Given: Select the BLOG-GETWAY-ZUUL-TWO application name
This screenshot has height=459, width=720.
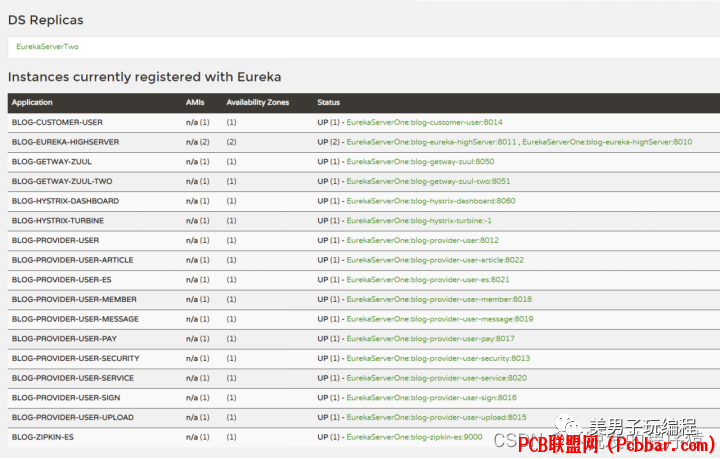Looking at the screenshot, I should pos(62,181).
